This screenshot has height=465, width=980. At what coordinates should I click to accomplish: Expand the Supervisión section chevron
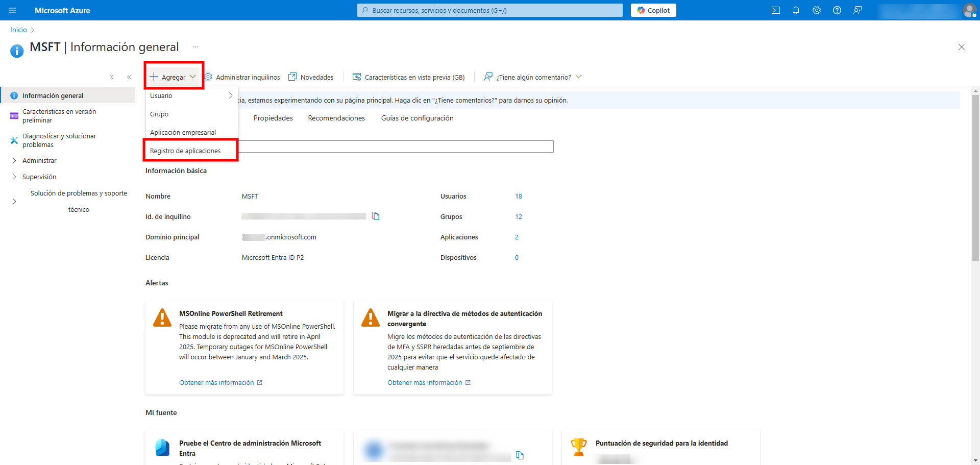(x=14, y=177)
